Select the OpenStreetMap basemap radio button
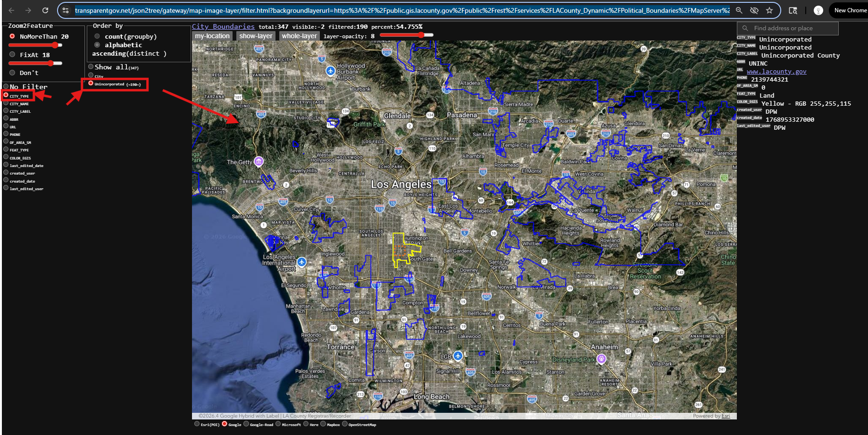Viewport: 868px width, 435px height. (345, 424)
